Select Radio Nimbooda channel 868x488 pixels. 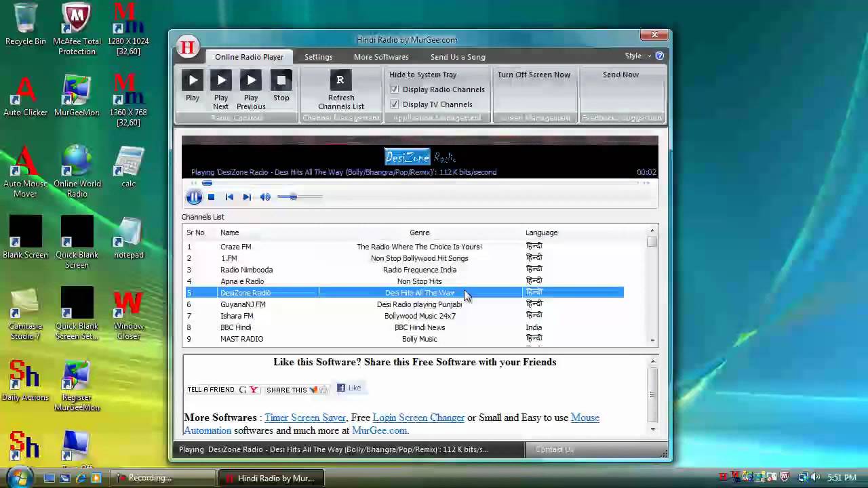405,270
